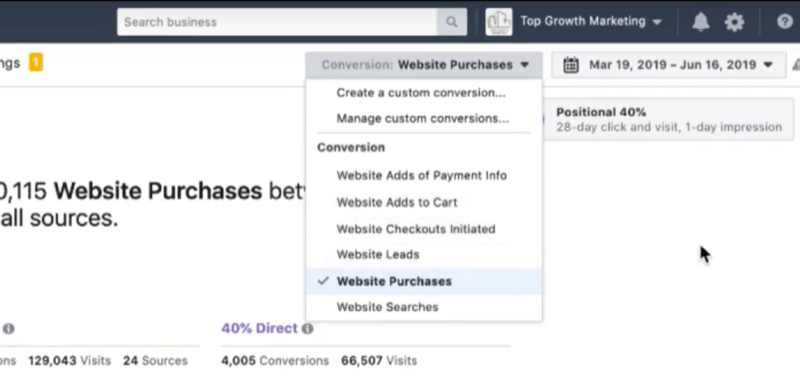Click the Positional 40% attribution model box

668,119
